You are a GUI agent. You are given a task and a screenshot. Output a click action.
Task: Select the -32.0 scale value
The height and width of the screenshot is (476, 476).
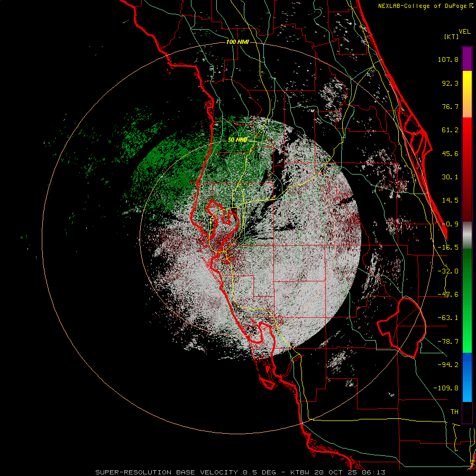pyautogui.click(x=448, y=271)
